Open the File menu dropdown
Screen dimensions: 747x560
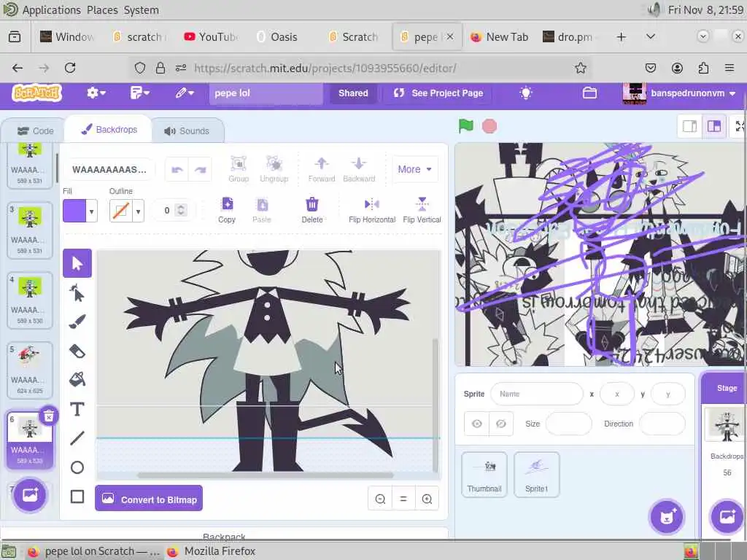click(x=139, y=93)
